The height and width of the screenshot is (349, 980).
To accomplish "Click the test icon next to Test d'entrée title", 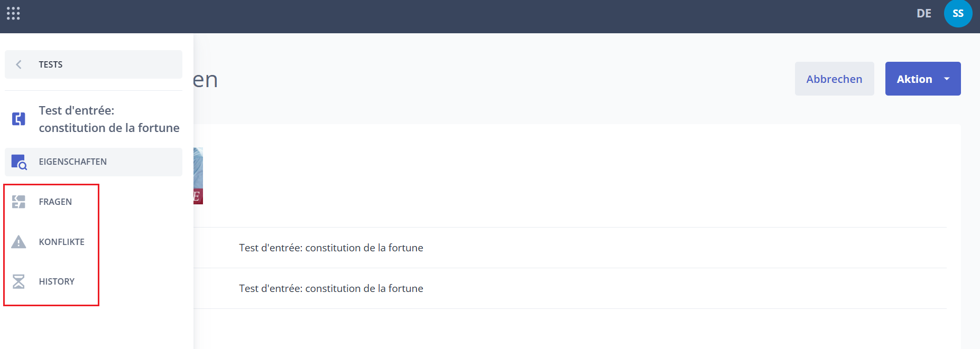I will point(19,119).
